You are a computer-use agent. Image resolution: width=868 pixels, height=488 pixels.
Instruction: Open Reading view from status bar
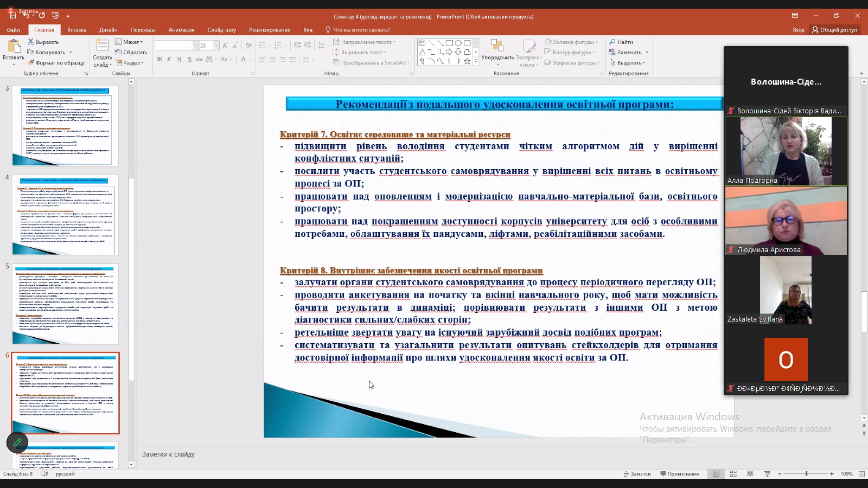tap(750, 474)
